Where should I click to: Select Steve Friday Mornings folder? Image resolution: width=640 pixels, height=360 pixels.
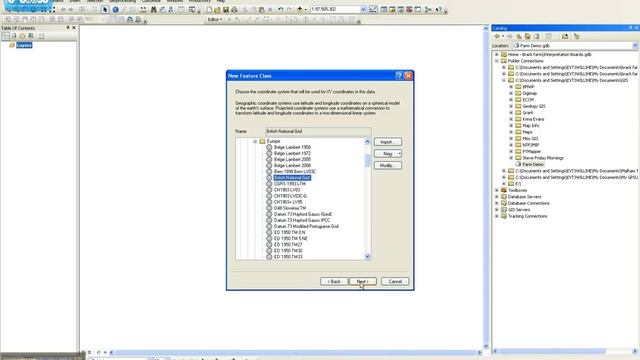[x=543, y=158]
